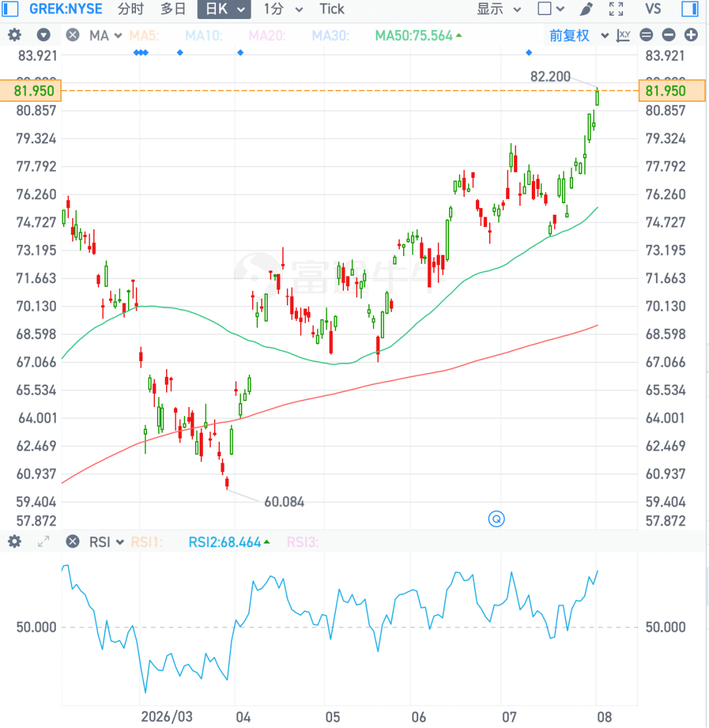Screen dimensions: 709x728
Task: Zoom in chart with plus icon
Action: coord(691,35)
